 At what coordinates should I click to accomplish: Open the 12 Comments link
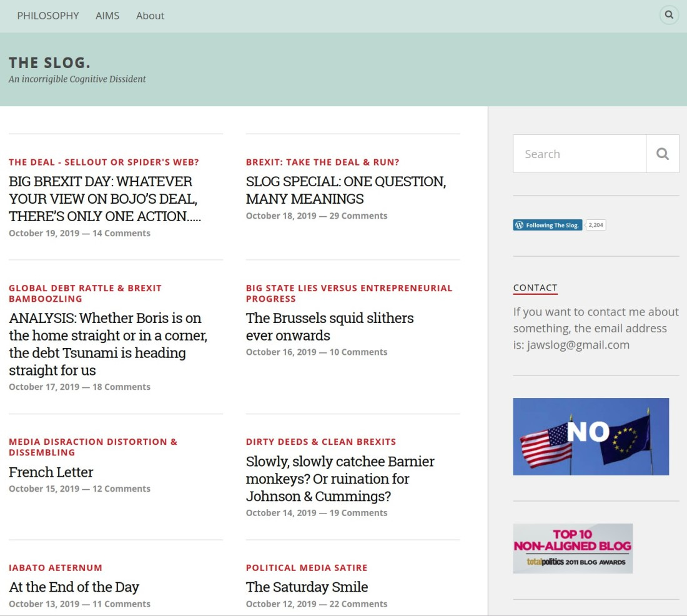coord(121,489)
